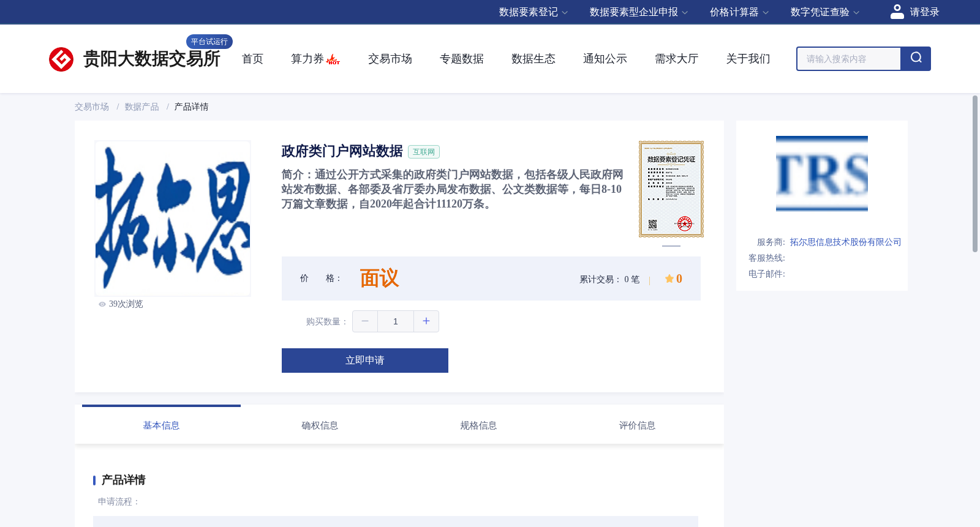Click the 累计交易 0 笔 text

coord(609,279)
